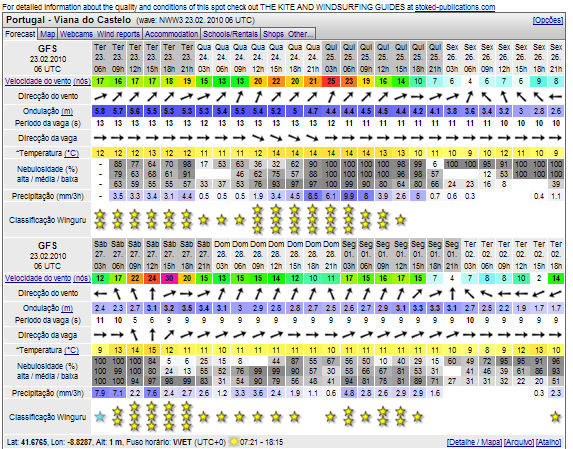Image resolution: width=573 pixels, height=449 pixels.
Task: Open the Arquivo link
Action: pyautogui.click(x=519, y=442)
